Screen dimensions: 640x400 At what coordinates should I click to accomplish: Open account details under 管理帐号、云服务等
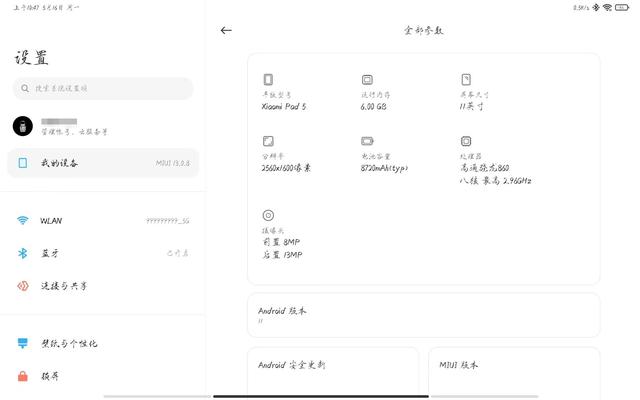pos(103,126)
